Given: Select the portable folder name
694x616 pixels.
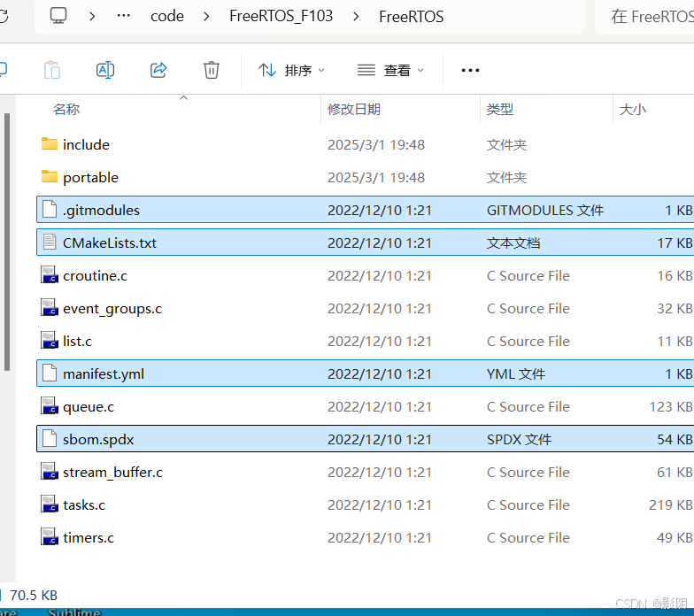Looking at the screenshot, I should (90, 177).
